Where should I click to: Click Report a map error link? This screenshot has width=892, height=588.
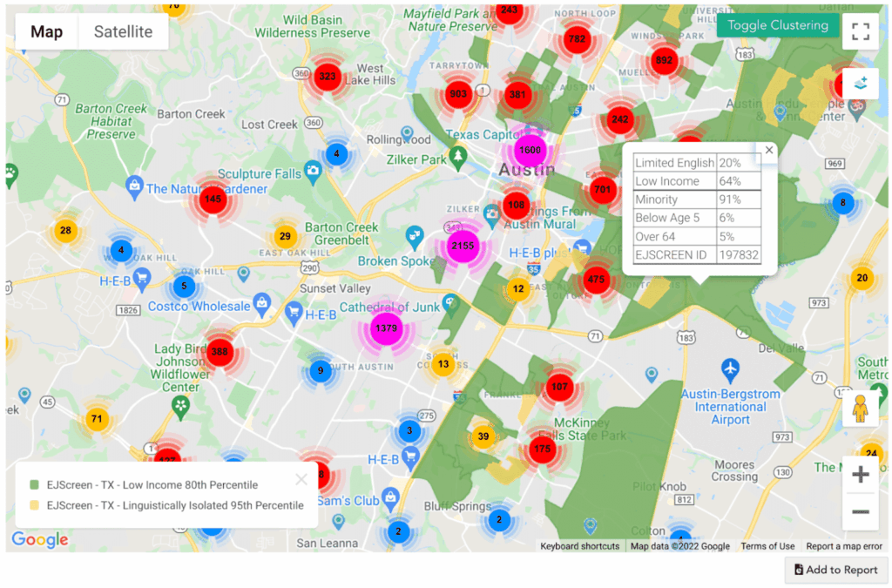843,546
